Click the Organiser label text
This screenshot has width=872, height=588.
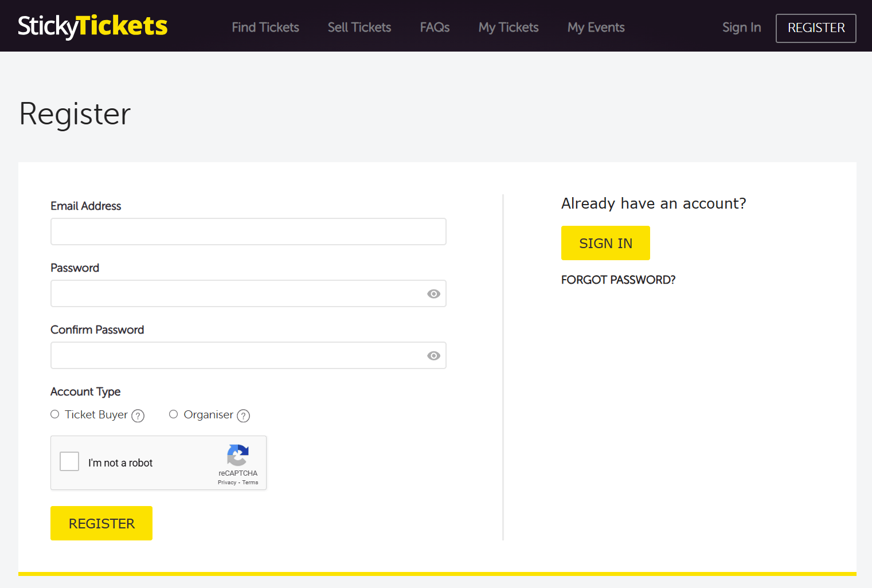tap(209, 414)
